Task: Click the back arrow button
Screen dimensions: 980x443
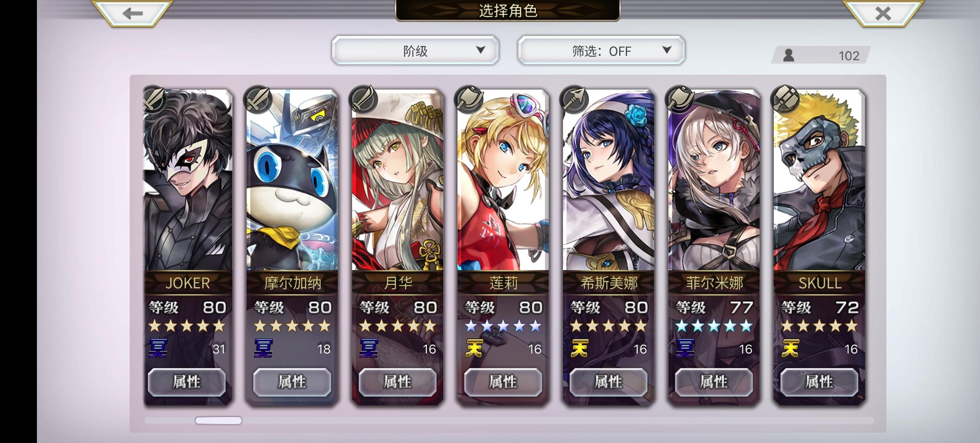Action: (x=132, y=13)
